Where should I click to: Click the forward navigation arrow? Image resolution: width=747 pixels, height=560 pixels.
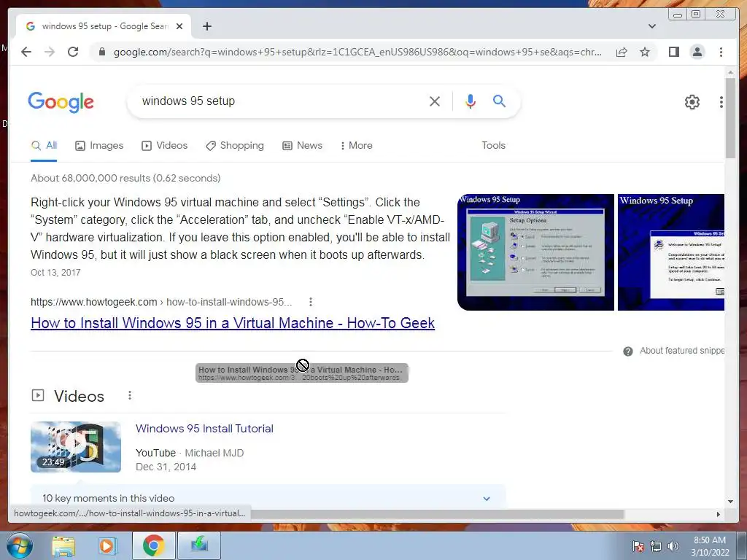tap(50, 52)
